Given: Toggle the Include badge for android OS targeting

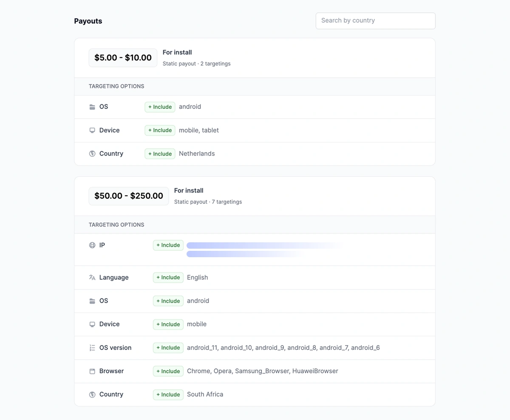Looking at the screenshot, I should click(x=160, y=107).
